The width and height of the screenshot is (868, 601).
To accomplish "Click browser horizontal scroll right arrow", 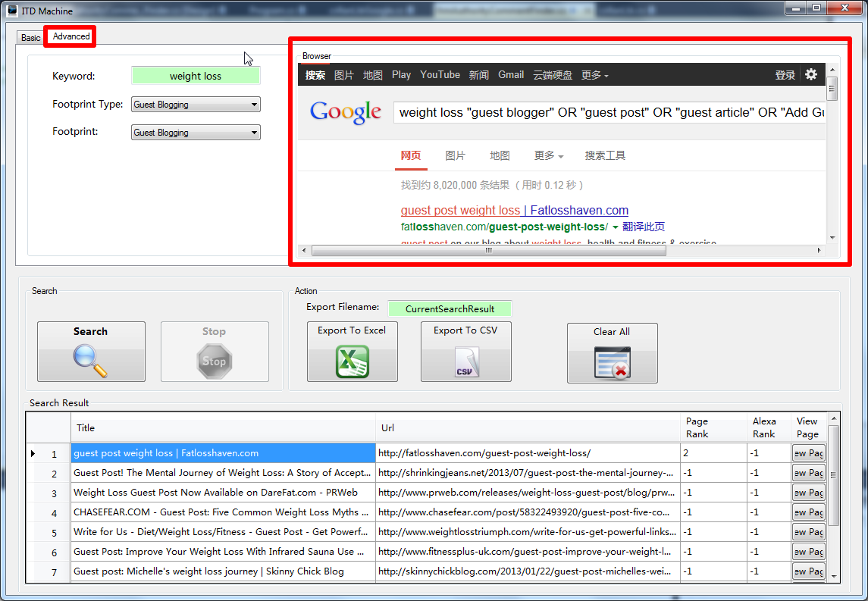I will point(819,250).
